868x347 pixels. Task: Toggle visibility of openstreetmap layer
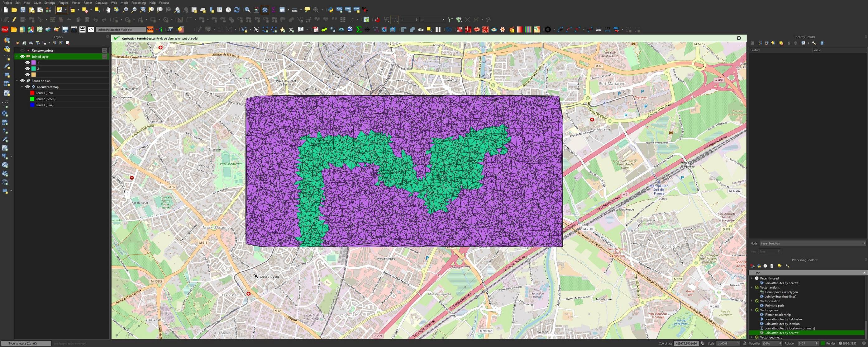(x=28, y=87)
